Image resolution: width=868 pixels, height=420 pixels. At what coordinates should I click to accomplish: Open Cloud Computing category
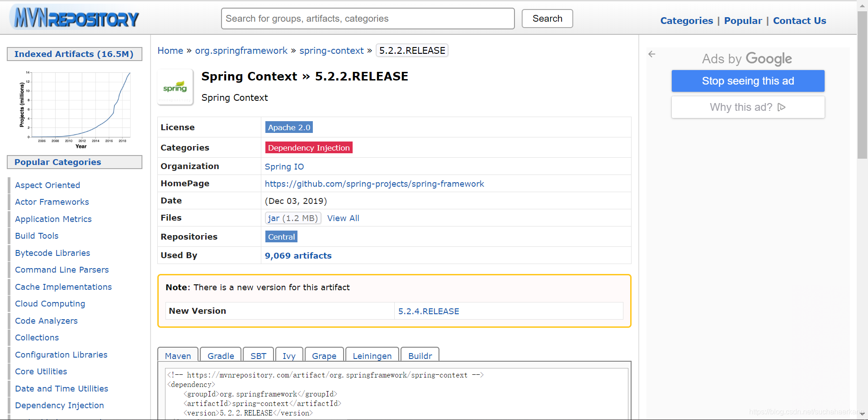point(50,303)
